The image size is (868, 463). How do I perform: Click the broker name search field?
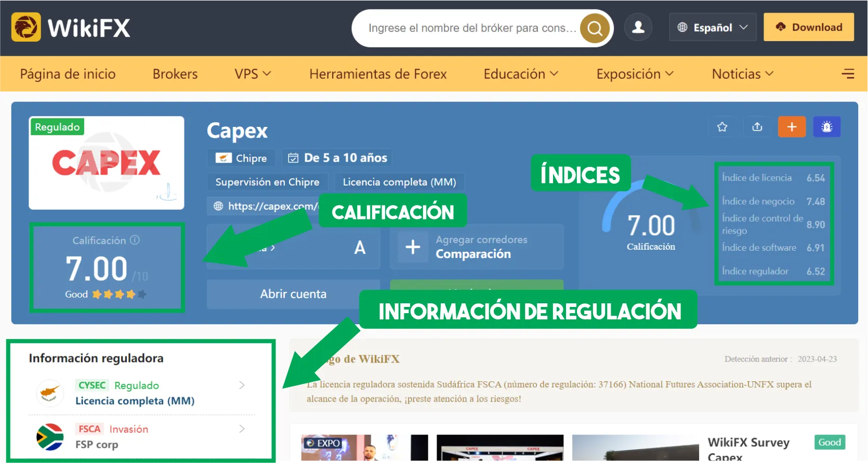tap(472, 28)
